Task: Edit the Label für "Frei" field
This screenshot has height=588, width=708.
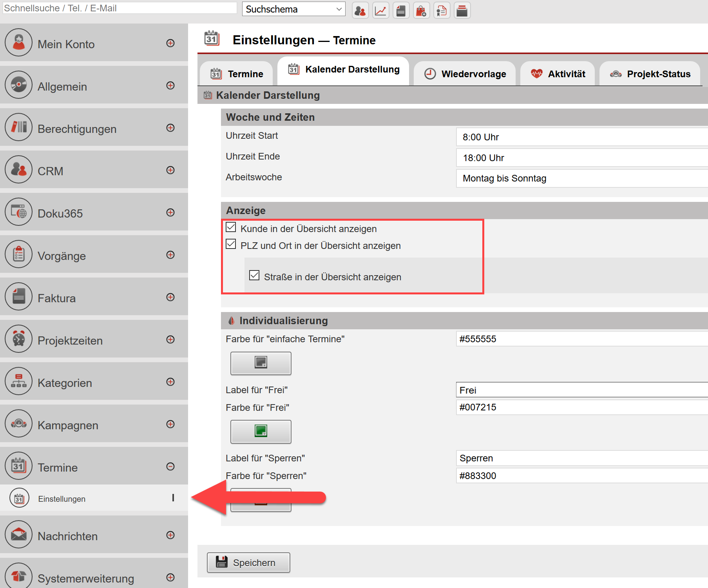Action: [x=582, y=390]
